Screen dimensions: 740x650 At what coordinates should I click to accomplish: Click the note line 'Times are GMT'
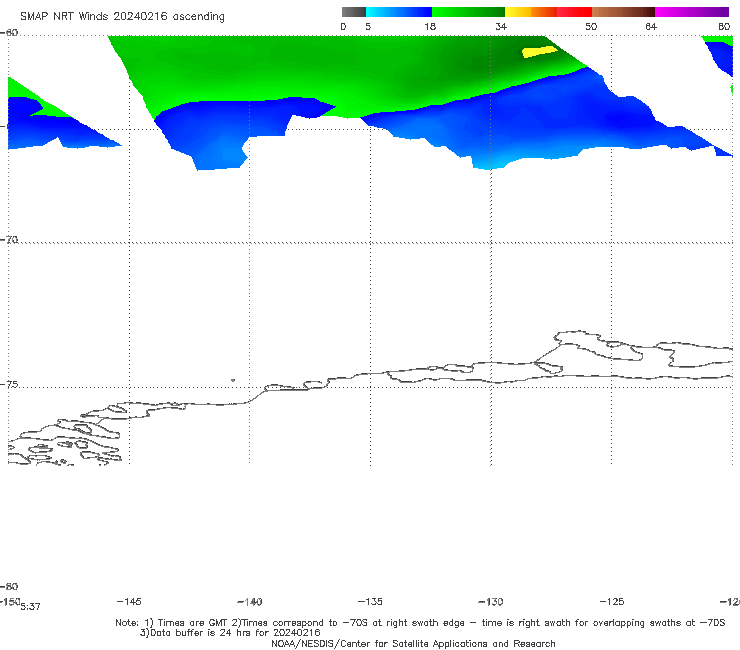(x=193, y=623)
